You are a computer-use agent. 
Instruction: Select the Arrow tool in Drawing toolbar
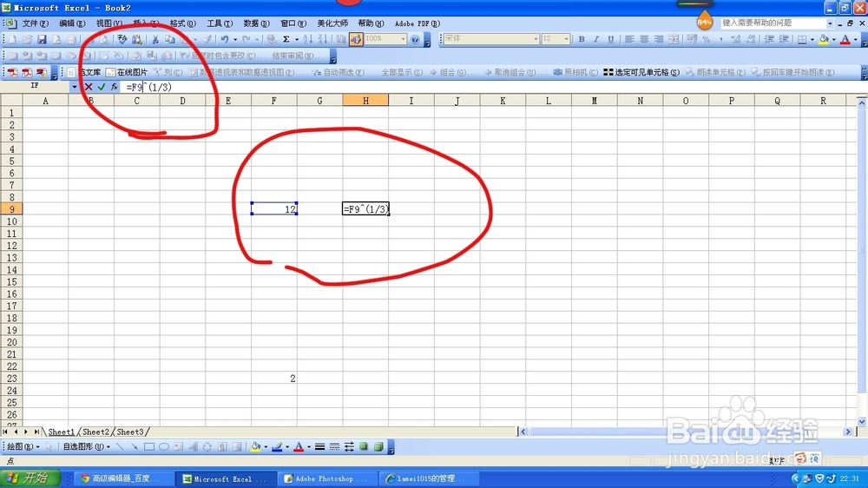coord(134,446)
